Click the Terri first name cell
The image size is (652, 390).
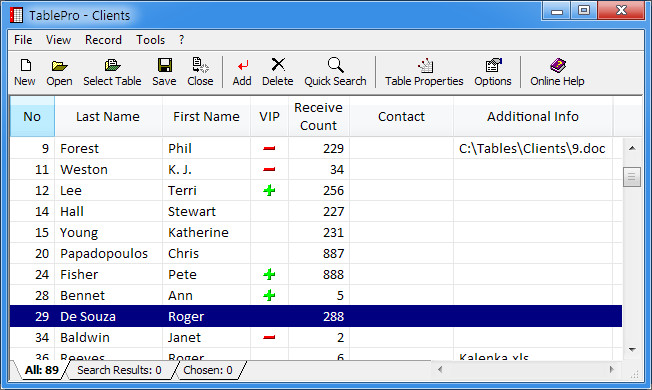(x=206, y=190)
